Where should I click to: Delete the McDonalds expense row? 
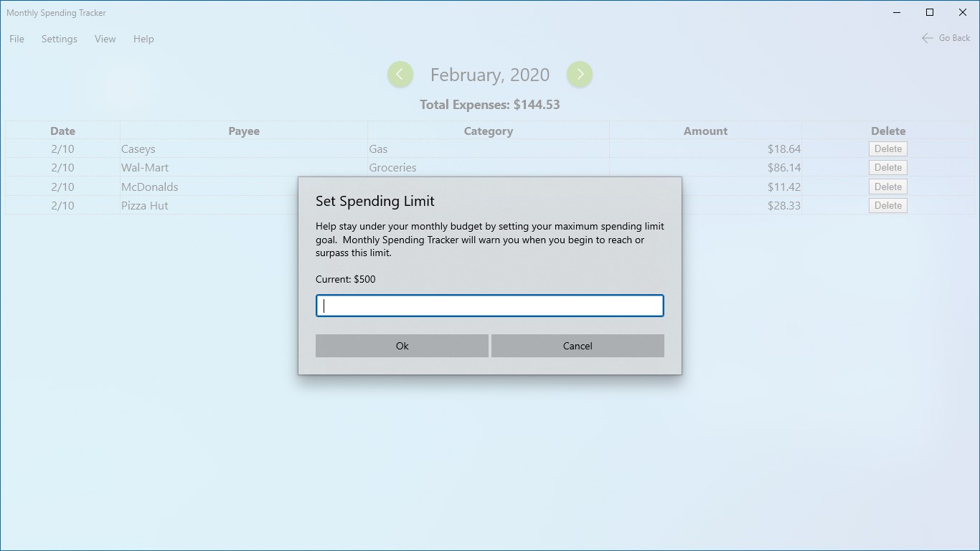888,187
